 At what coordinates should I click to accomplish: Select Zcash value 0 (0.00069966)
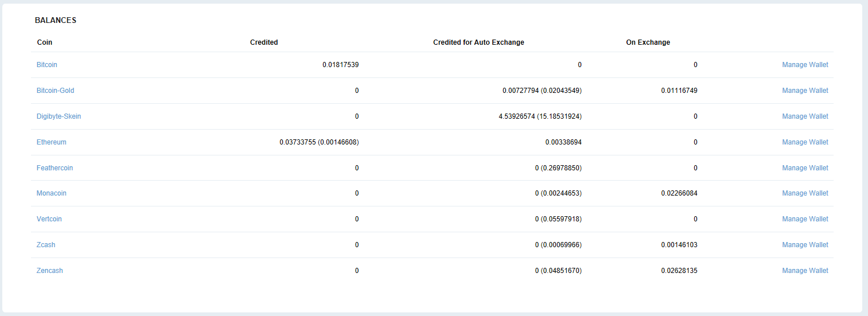(558, 245)
